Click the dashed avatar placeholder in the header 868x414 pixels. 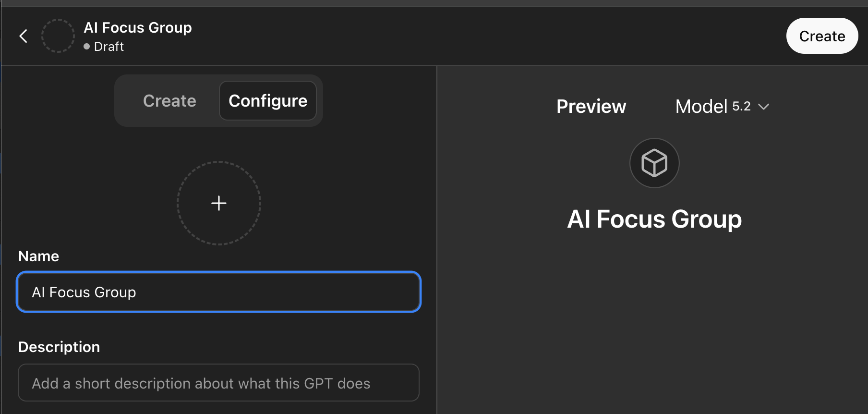58,36
